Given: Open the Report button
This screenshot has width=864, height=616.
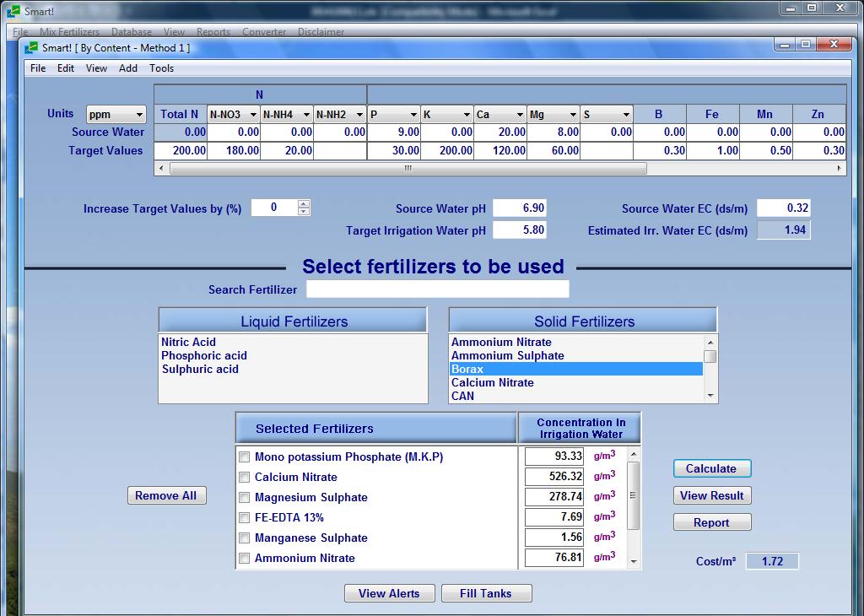Looking at the screenshot, I should coord(711,522).
